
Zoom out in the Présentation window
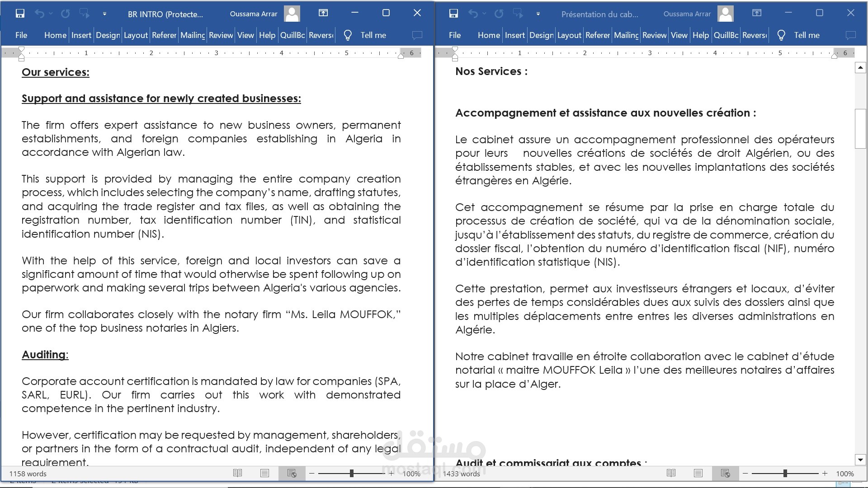pos(745,473)
